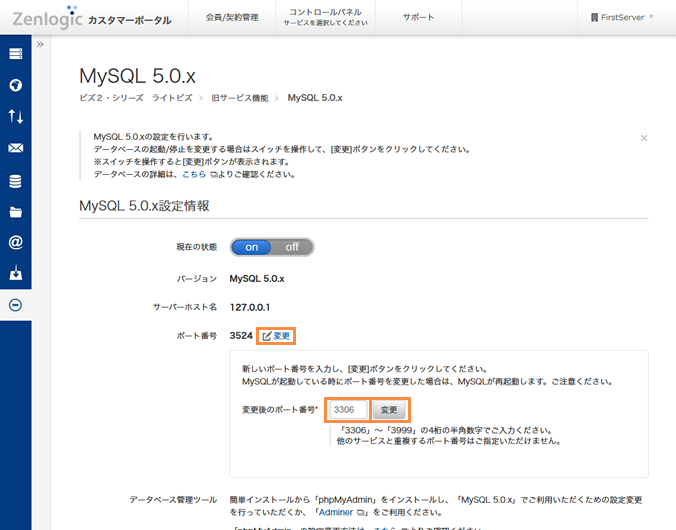Image resolution: width=676 pixels, height=530 pixels.
Task: Click server host value 127.0.0.1
Action: point(250,307)
